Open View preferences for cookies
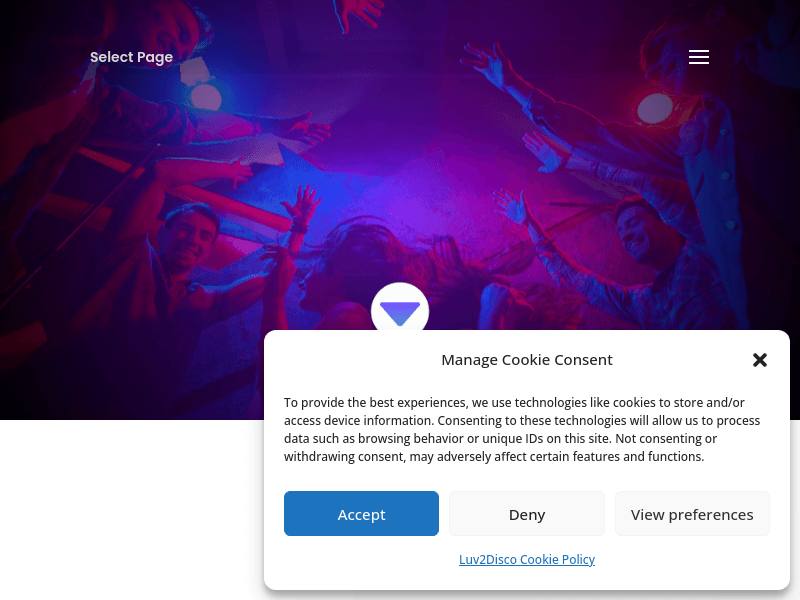Viewport: 800px width, 600px height. tap(692, 514)
